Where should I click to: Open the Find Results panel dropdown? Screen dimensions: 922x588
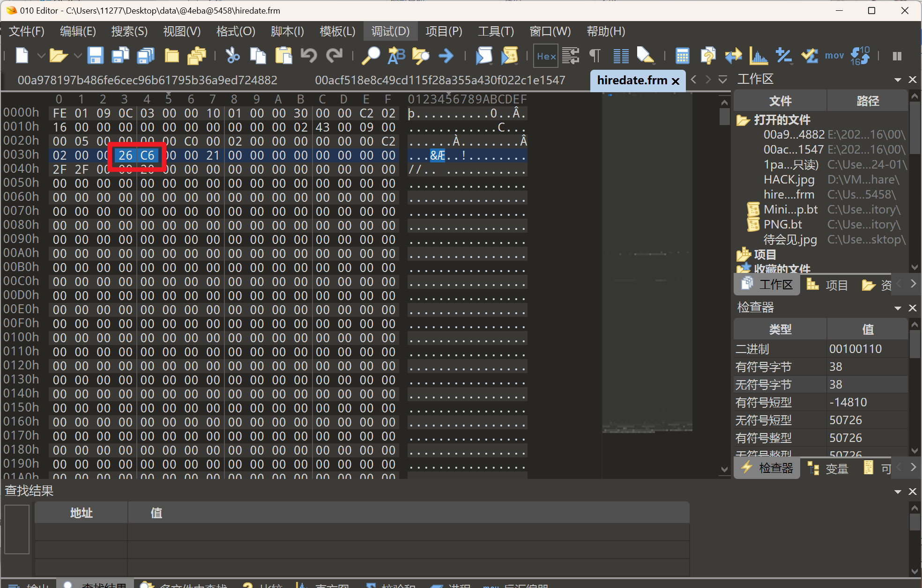[x=898, y=492]
